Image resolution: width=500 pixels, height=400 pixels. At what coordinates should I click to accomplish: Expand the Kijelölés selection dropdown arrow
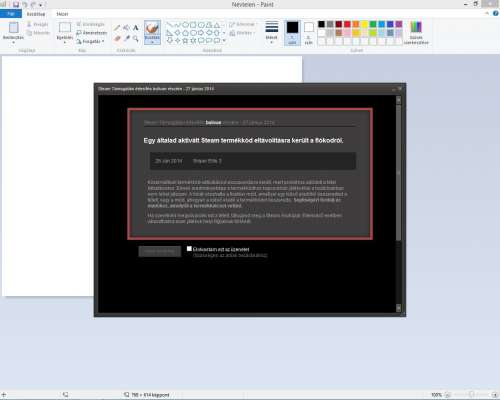click(x=65, y=41)
